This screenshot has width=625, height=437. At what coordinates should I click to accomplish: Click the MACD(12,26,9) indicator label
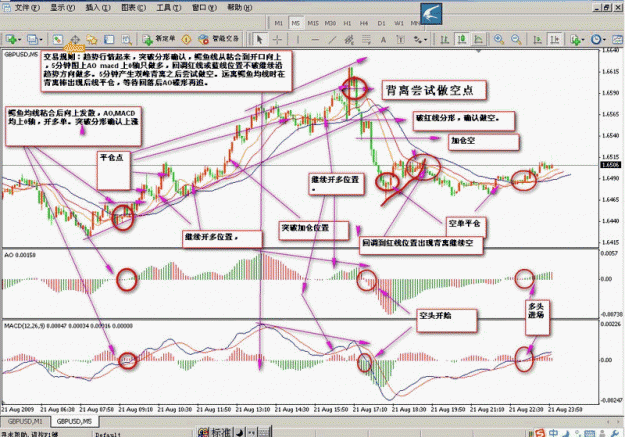coord(68,326)
